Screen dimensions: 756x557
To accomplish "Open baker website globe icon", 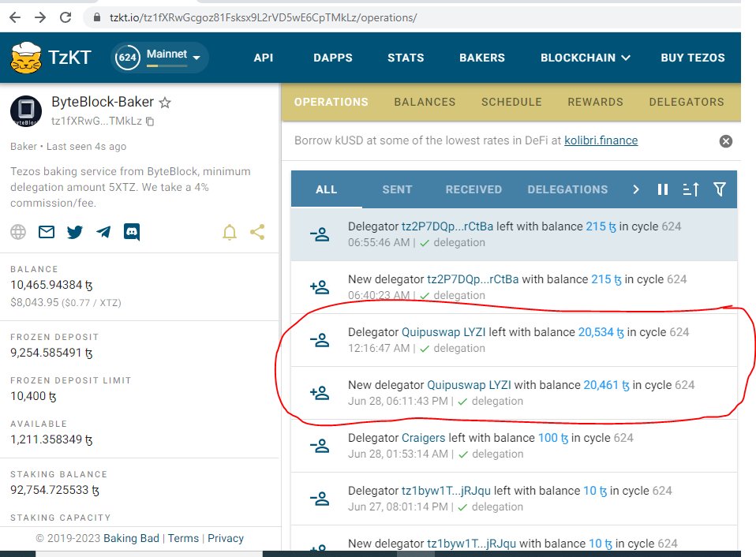I will point(18,232).
